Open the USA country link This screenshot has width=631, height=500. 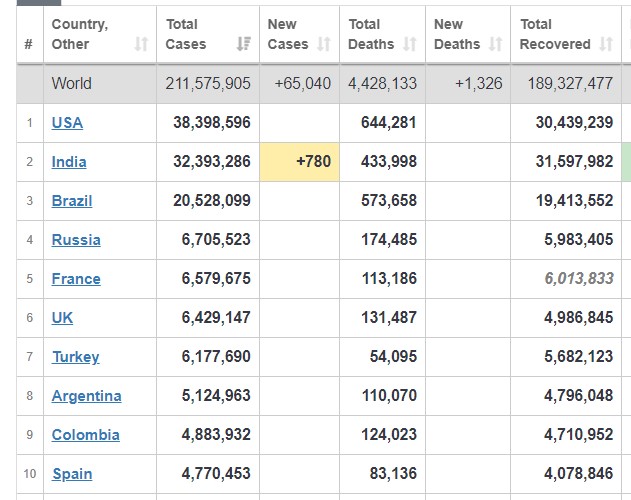[67, 122]
